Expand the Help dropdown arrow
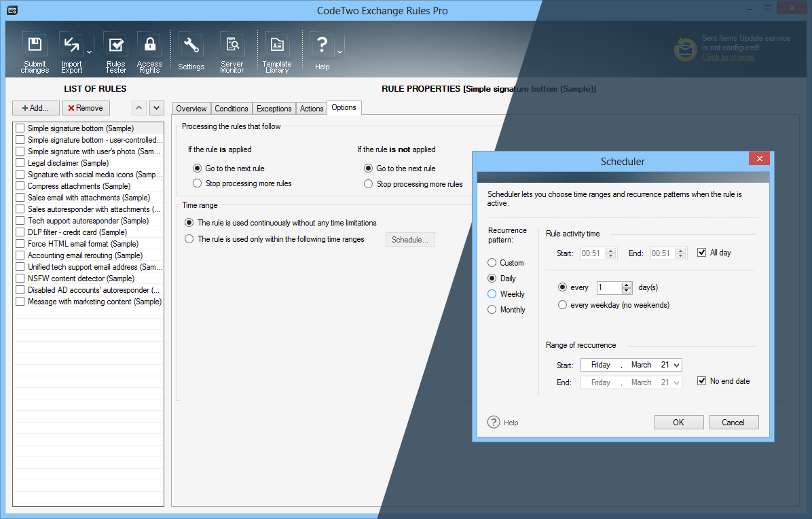This screenshot has height=519, width=812. (x=339, y=52)
